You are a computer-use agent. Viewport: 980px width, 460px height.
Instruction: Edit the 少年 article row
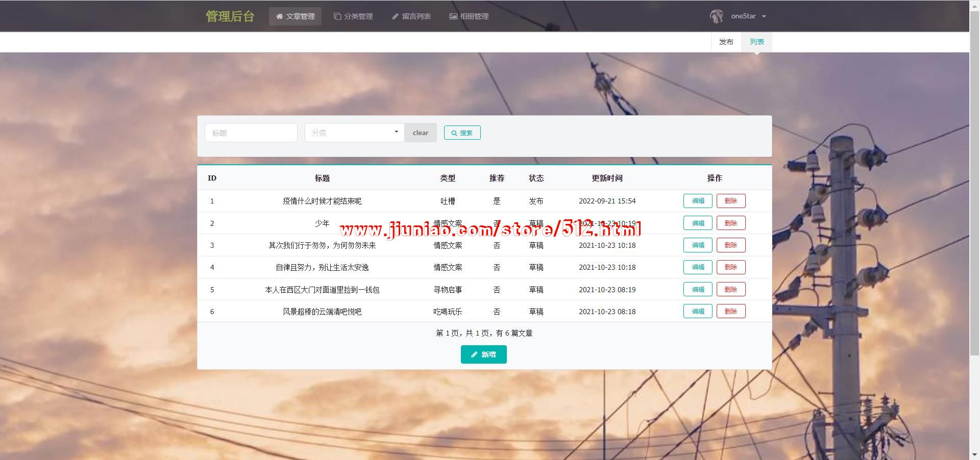point(697,223)
